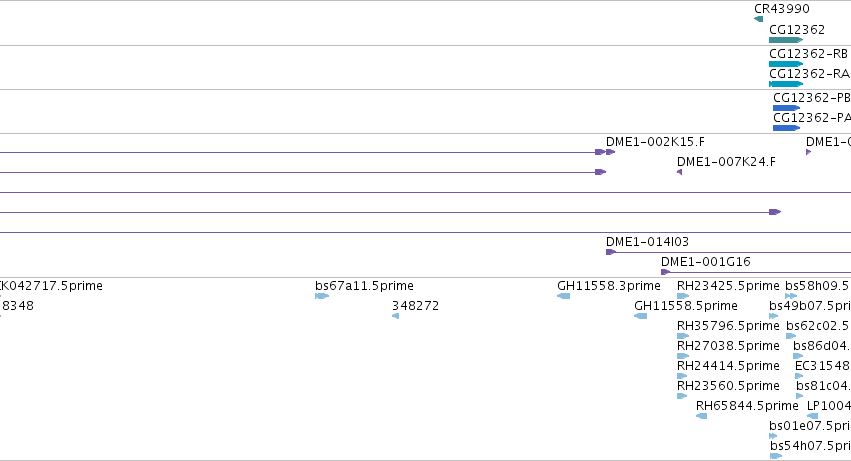Open the DME1-002K15.F label

(x=655, y=142)
